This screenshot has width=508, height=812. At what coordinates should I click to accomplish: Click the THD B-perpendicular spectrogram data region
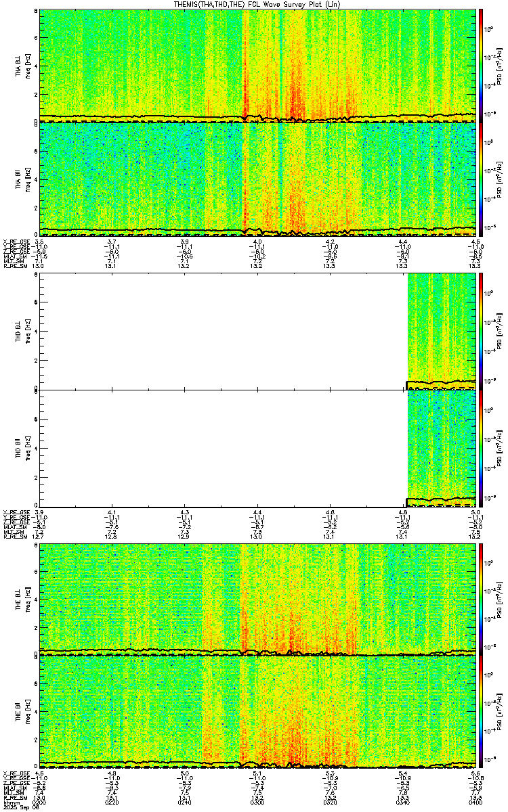(x=441, y=330)
